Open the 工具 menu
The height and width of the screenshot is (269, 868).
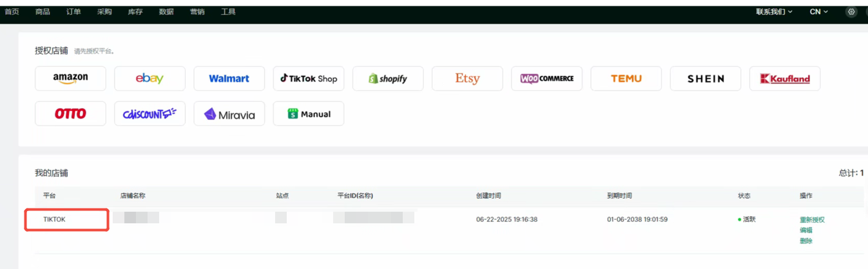[228, 12]
